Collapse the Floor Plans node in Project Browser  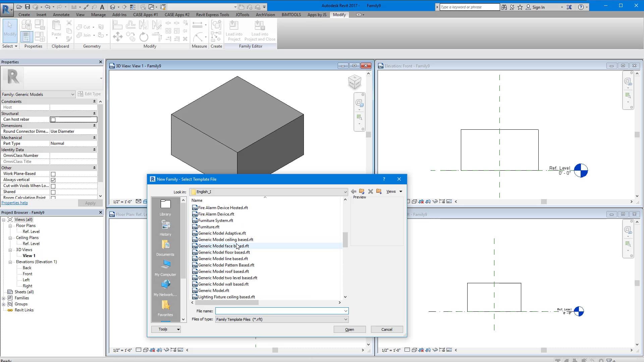[x=10, y=226]
